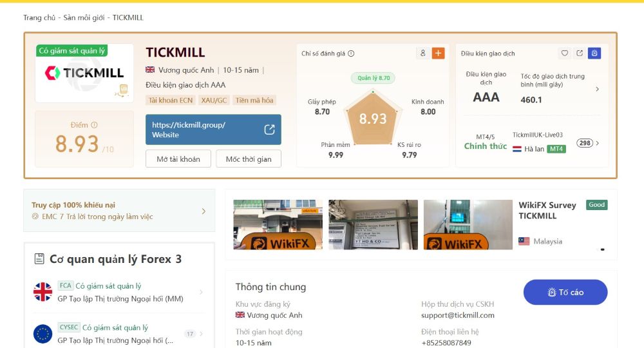Viewport: 644px width, 348px height.
Task: Click Chính thức MT4/5 status
Action: (x=486, y=146)
